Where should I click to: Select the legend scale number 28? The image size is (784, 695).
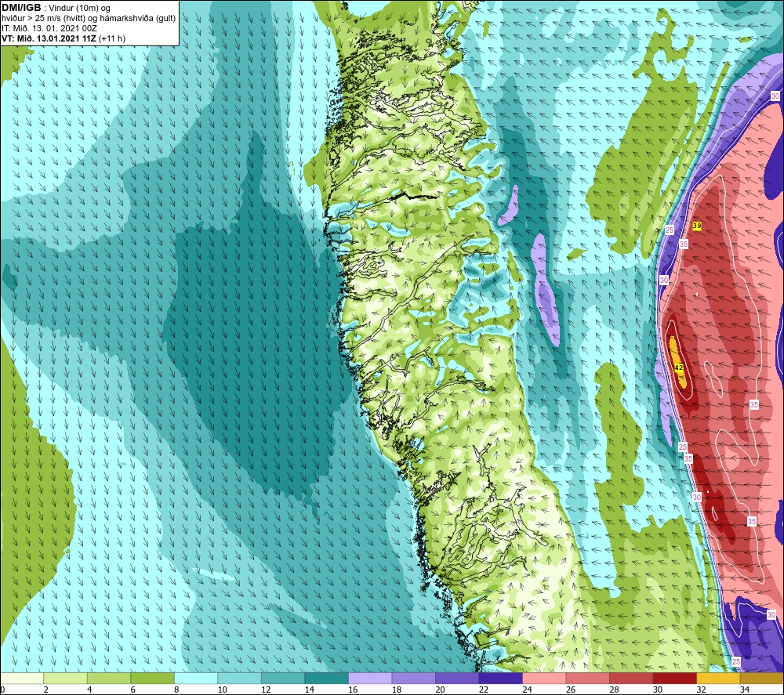(x=614, y=690)
